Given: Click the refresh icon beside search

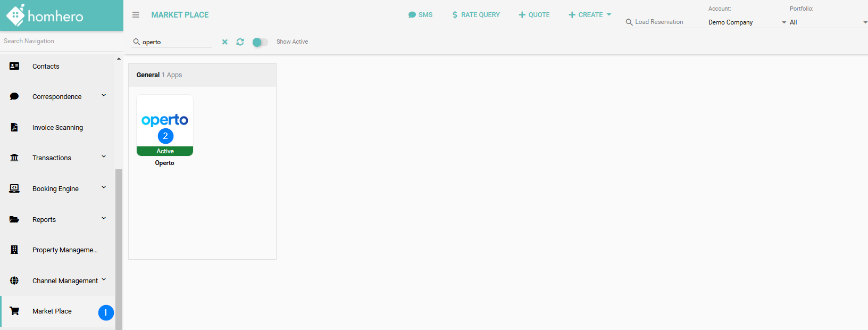Looking at the screenshot, I should (x=240, y=42).
